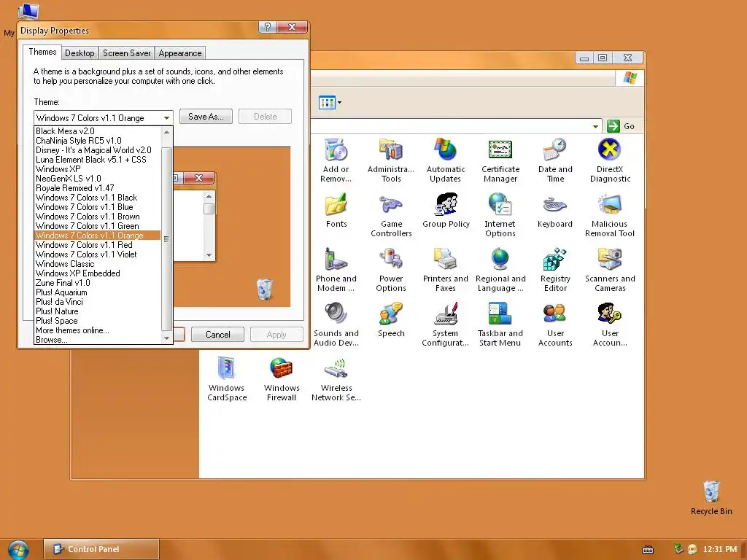Select Windows 7 Colors v1.1 Black

[98, 198]
